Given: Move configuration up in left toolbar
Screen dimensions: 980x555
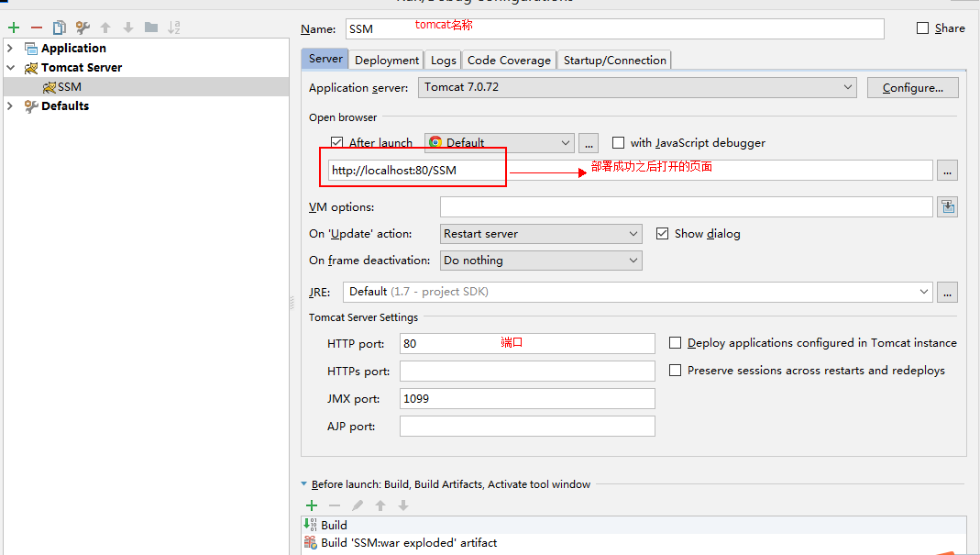Looking at the screenshot, I should pos(105,28).
